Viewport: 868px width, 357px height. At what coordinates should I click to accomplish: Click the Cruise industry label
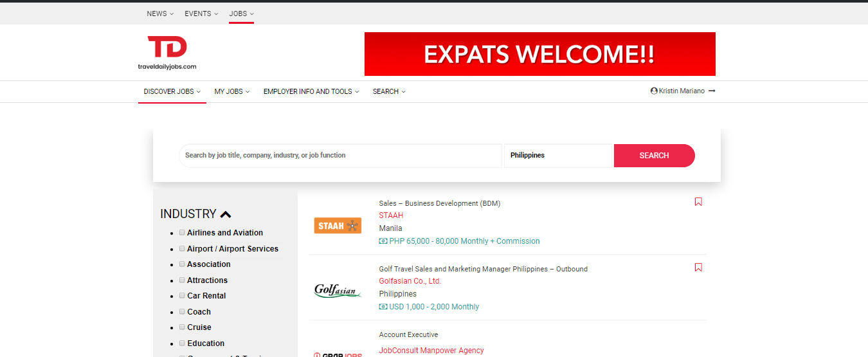pos(199,327)
